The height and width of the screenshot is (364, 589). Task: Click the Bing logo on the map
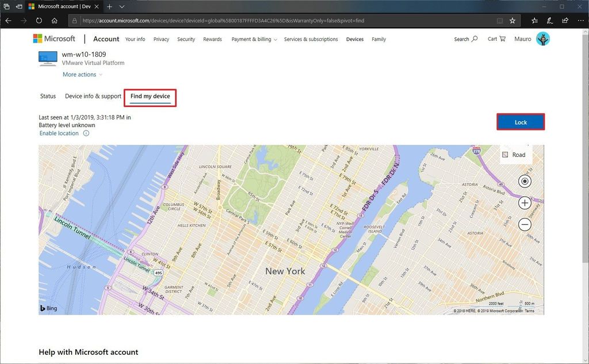coord(48,308)
